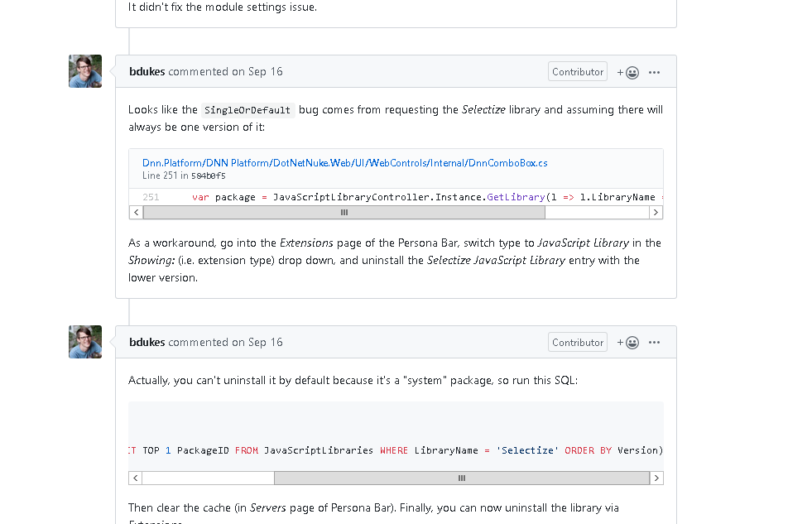Click the SQL snippet horizontal scrollbar track
Screen dimensions: 812x524
pos(460,478)
